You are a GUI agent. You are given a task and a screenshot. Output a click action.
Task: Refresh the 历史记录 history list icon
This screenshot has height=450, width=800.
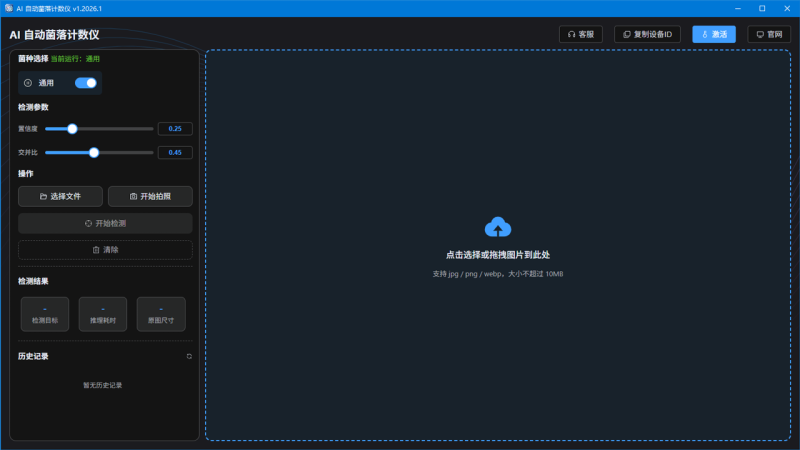tap(189, 356)
